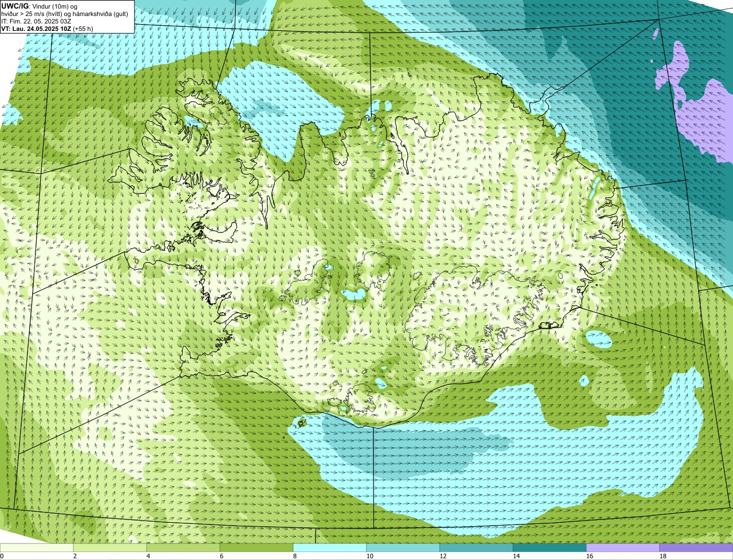Image resolution: width=733 pixels, height=560 pixels.
Task: Click the purple legend swatch above 18 m/s
Action: (696, 548)
